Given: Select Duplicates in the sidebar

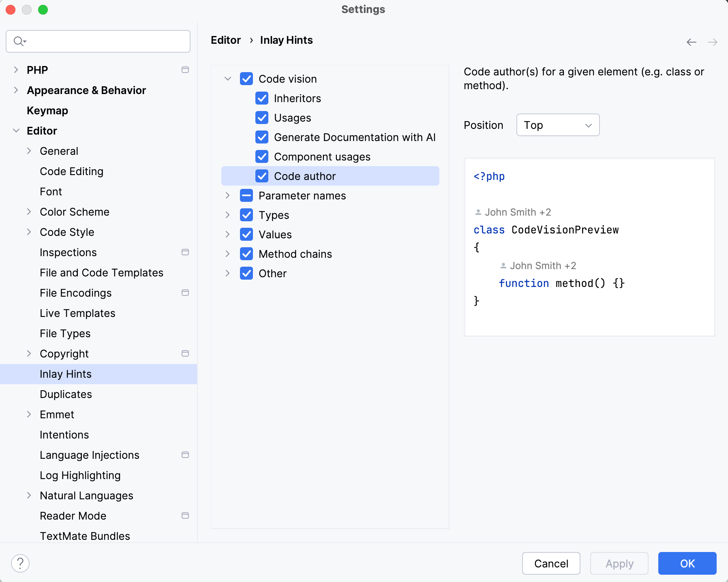Looking at the screenshot, I should (66, 394).
